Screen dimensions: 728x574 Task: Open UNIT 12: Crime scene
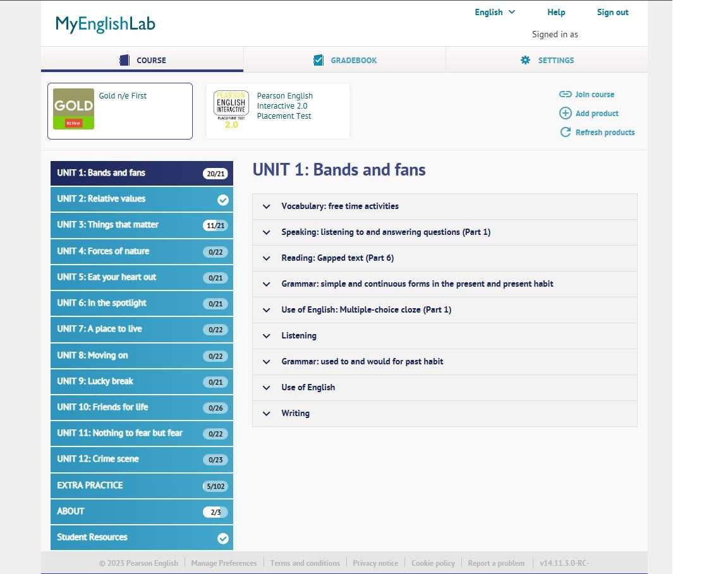[x=142, y=460]
